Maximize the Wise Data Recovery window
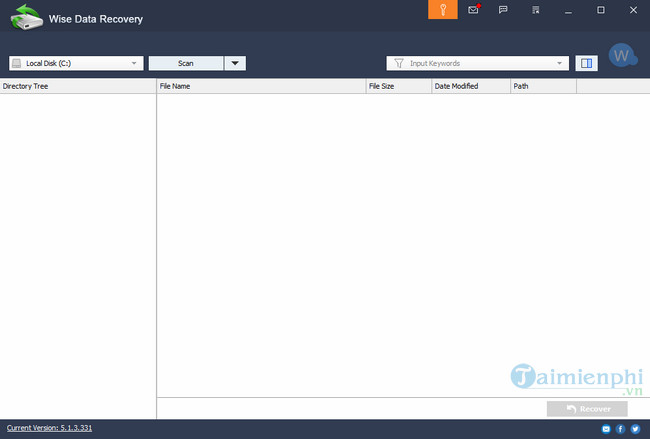The height and width of the screenshot is (439, 650). click(601, 10)
